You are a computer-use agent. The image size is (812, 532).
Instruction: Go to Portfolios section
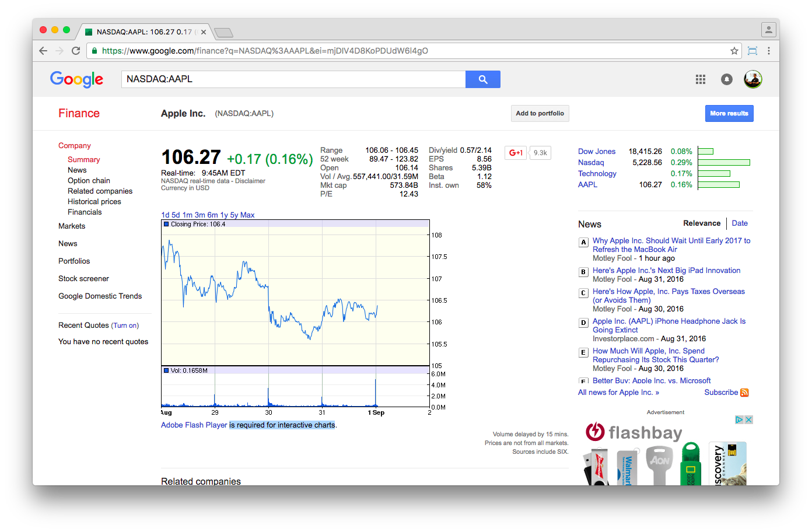[x=74, y=261]
